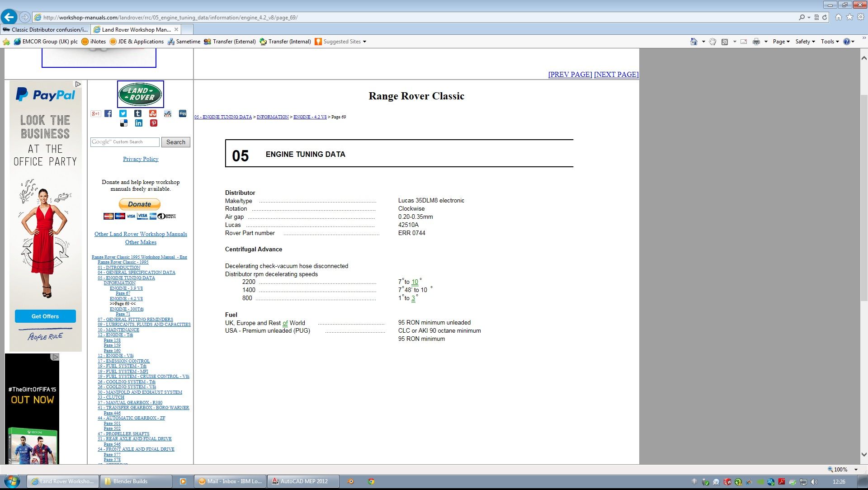Open the Safety menu
868x490 pixels.
[x=805, y=42]
